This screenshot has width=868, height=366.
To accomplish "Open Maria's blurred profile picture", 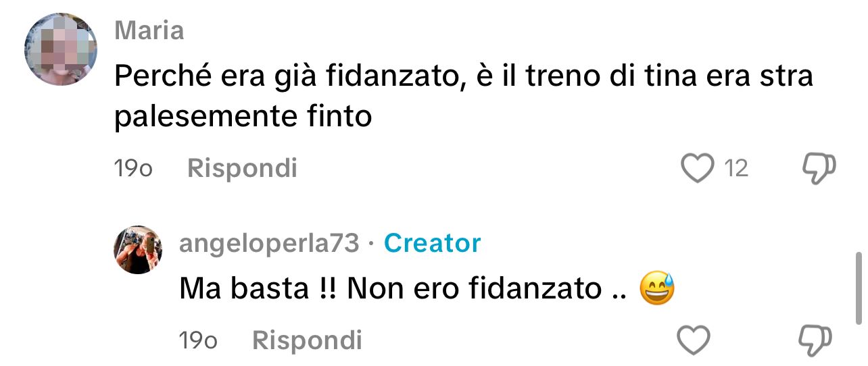I will pos(61,49).
